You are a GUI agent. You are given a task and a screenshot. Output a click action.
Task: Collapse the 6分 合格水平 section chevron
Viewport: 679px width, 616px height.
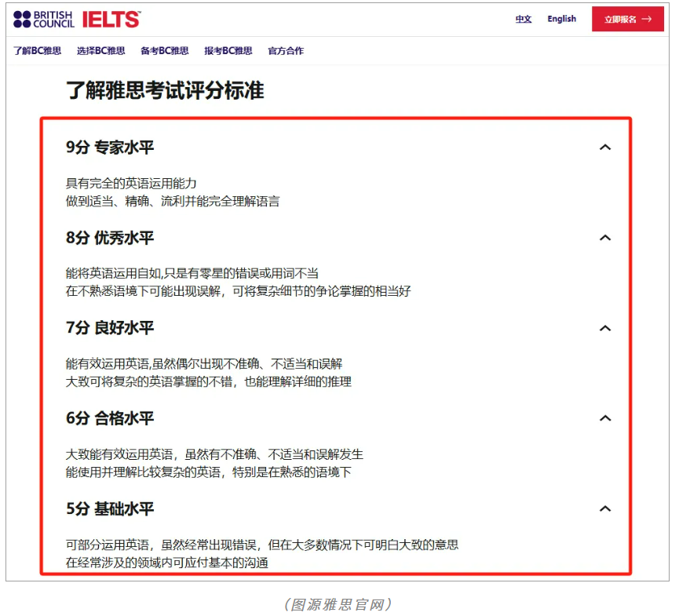tap(604, 418)
